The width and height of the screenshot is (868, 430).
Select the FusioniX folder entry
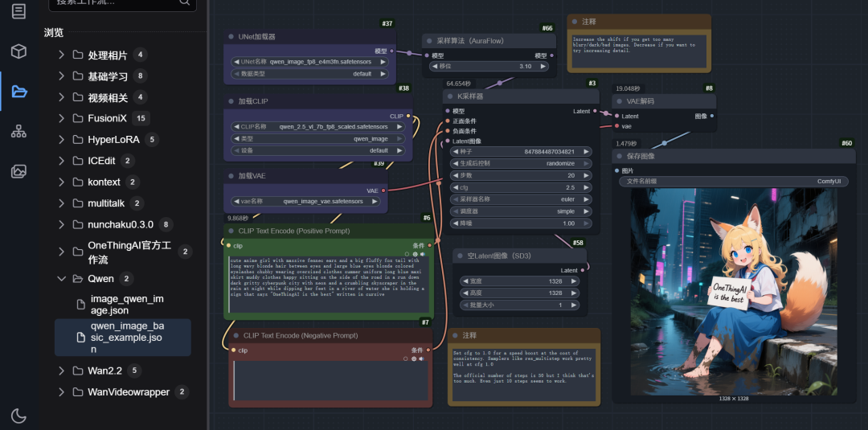(108, 118)
